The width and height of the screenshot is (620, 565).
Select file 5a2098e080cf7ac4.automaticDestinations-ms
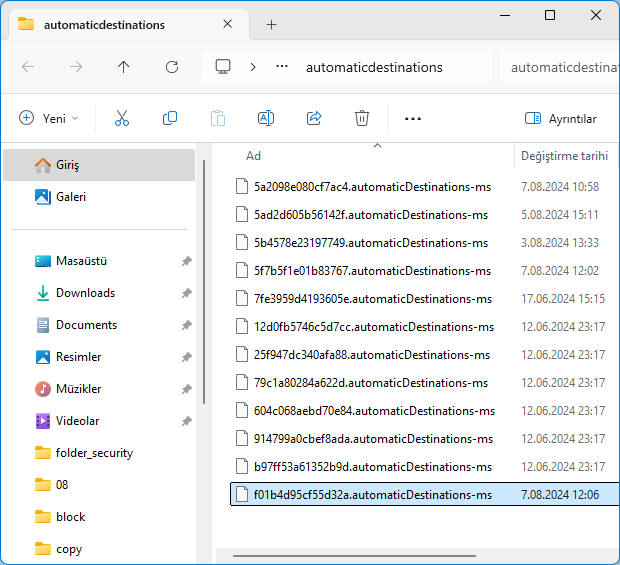point(372,187)
